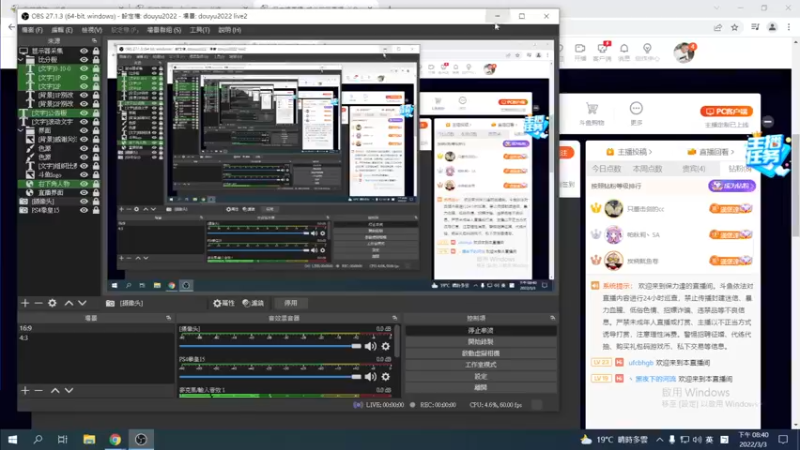Click the 工作室模式 button
This screenshot has height=450, width=800.
[x=481, y=365]
